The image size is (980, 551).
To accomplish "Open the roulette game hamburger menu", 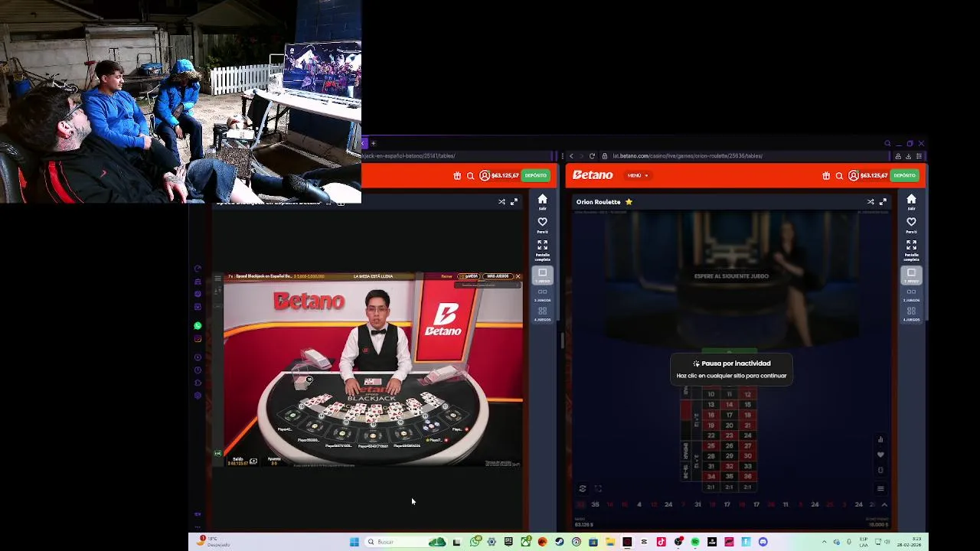I will click(880, 488).
